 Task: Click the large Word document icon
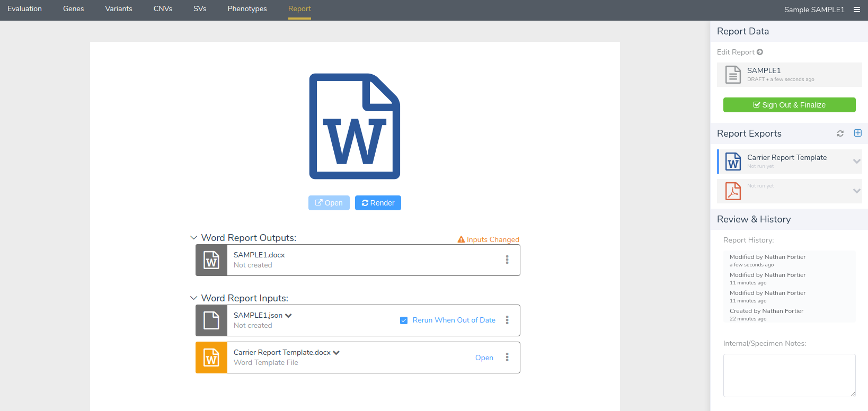click(x=355, y=127)
